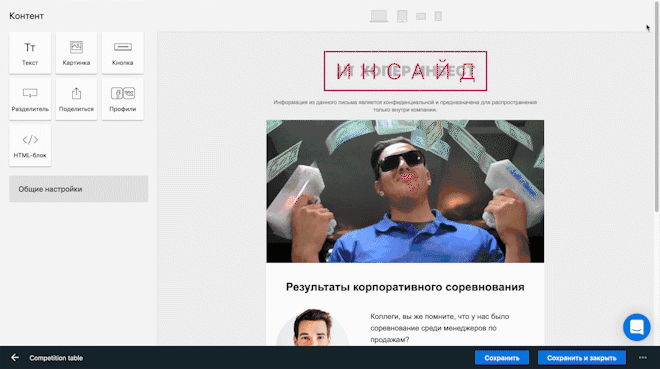Image resolution: width=660 pixels, height=369 pixels.
Task: Add a Разделитель divider block
Action: click(30, 99)
